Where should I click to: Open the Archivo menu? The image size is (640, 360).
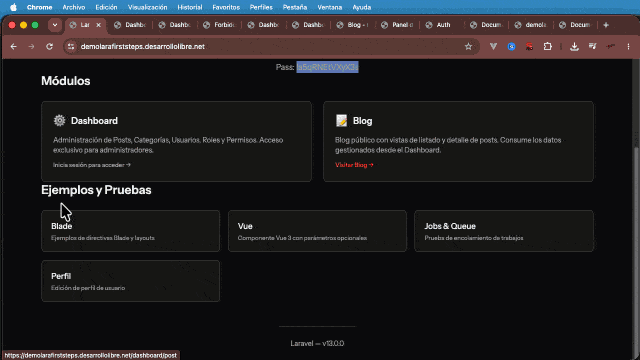tap(73, 7)
